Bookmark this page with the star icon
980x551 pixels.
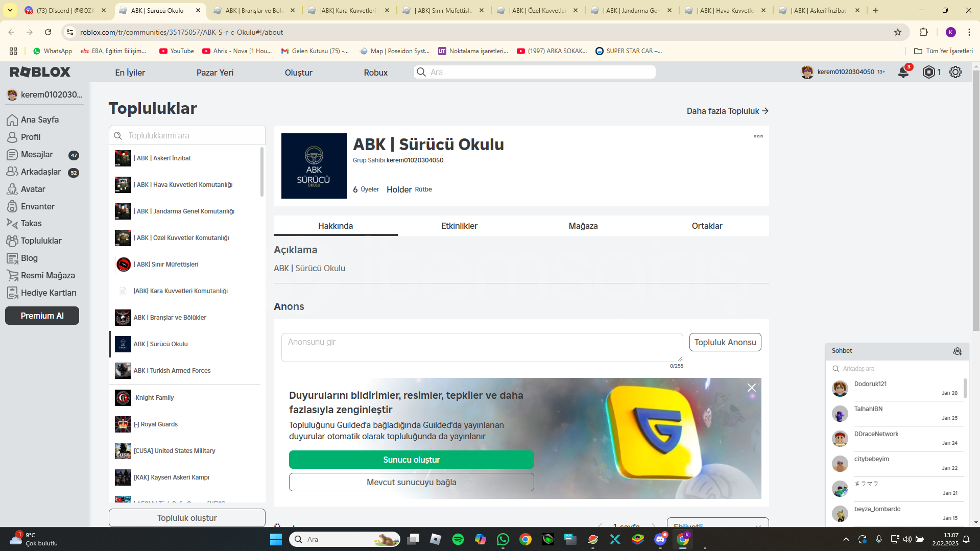[898, 32]
